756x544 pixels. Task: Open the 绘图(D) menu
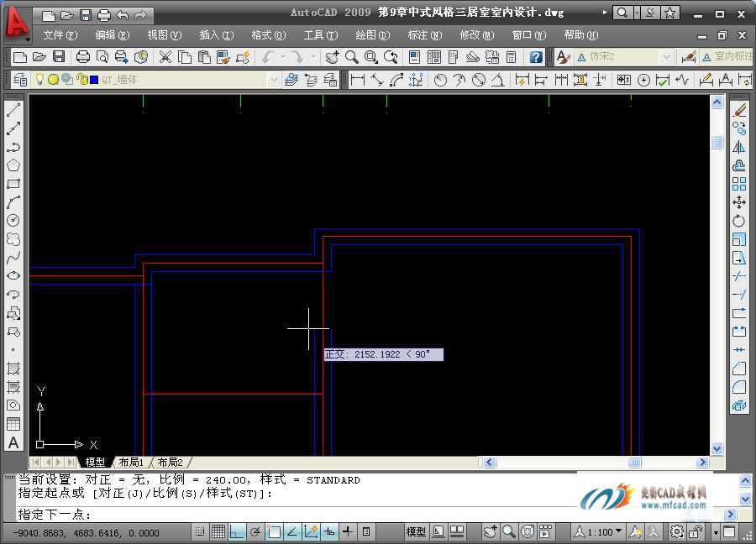pos(373,35)
